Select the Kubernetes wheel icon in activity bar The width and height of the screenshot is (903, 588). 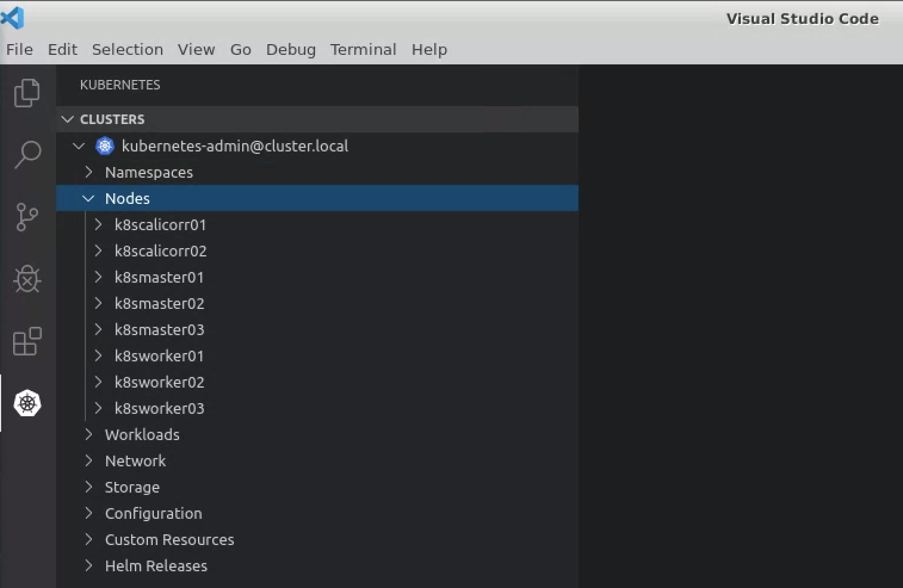click(x=26, y=404)
